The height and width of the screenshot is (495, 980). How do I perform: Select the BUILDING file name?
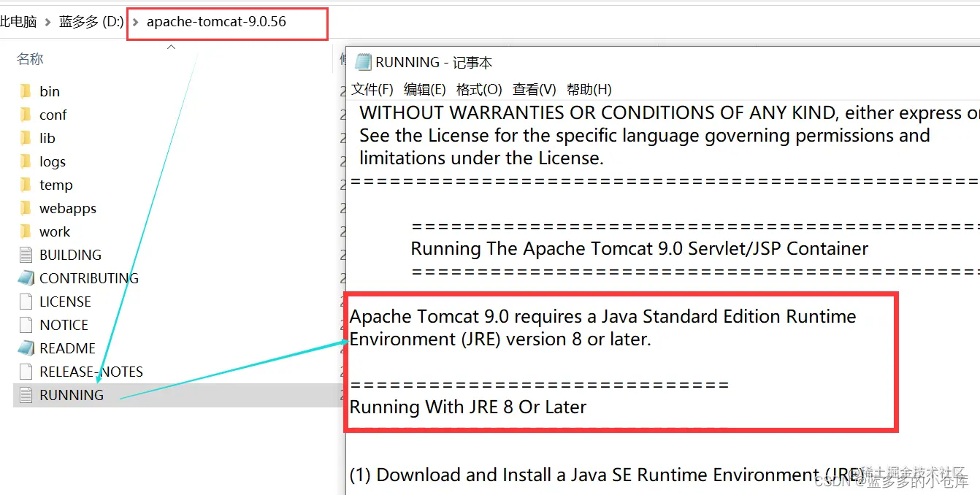70,255
